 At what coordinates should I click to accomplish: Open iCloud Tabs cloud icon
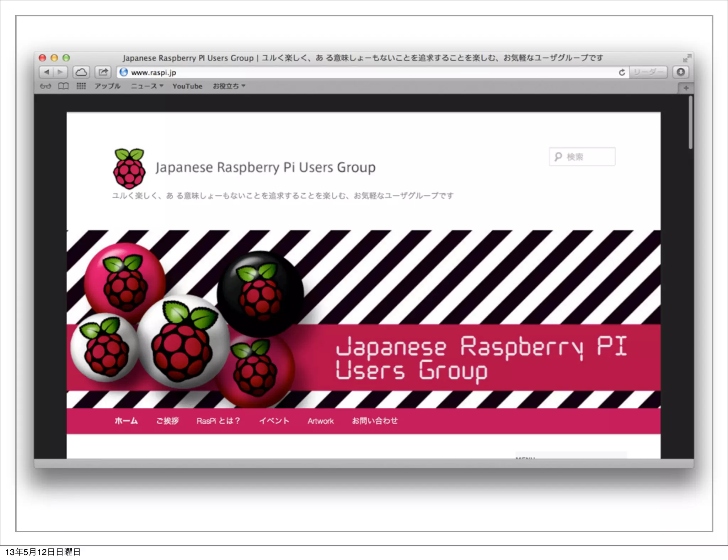tap(81, 72)
